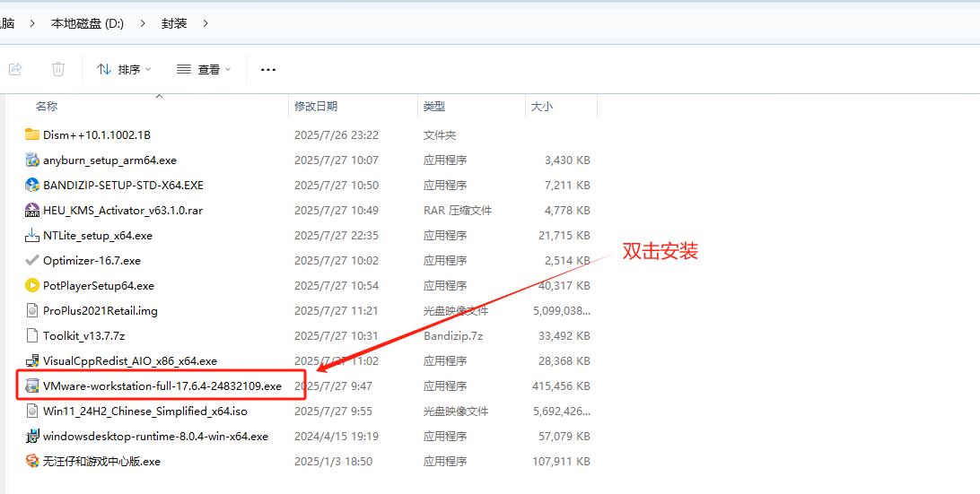
Task: Click date 2025/7/27 22:35 of NTLite
Action: (337, 236)
